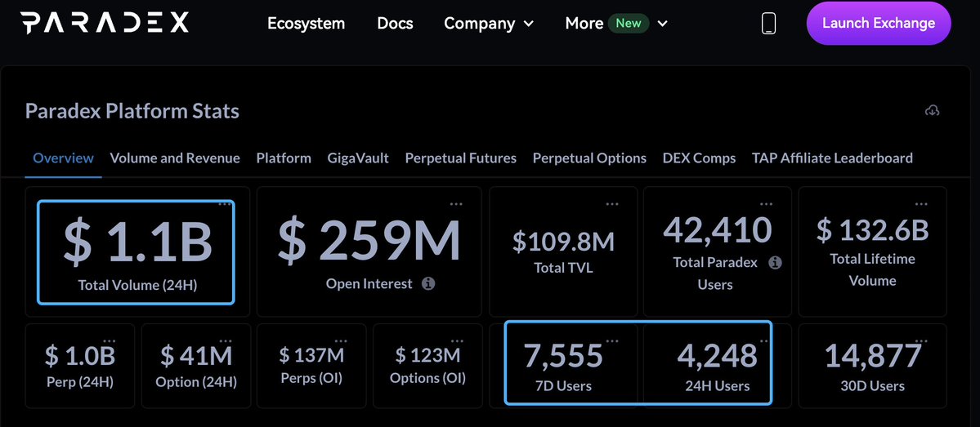
Task: Go to TAP Affiliate Leaderboard tab
Action: pyautogui.click(x=832, y=158)
